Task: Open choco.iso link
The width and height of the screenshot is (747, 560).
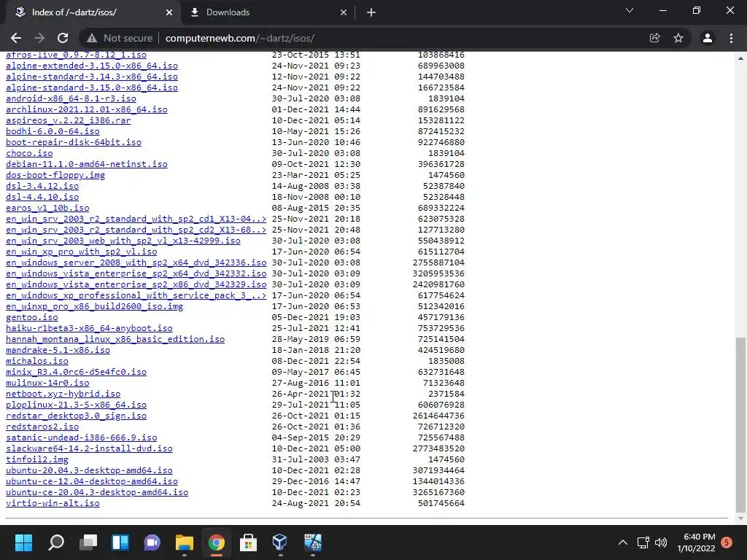Action: (29, 153)
